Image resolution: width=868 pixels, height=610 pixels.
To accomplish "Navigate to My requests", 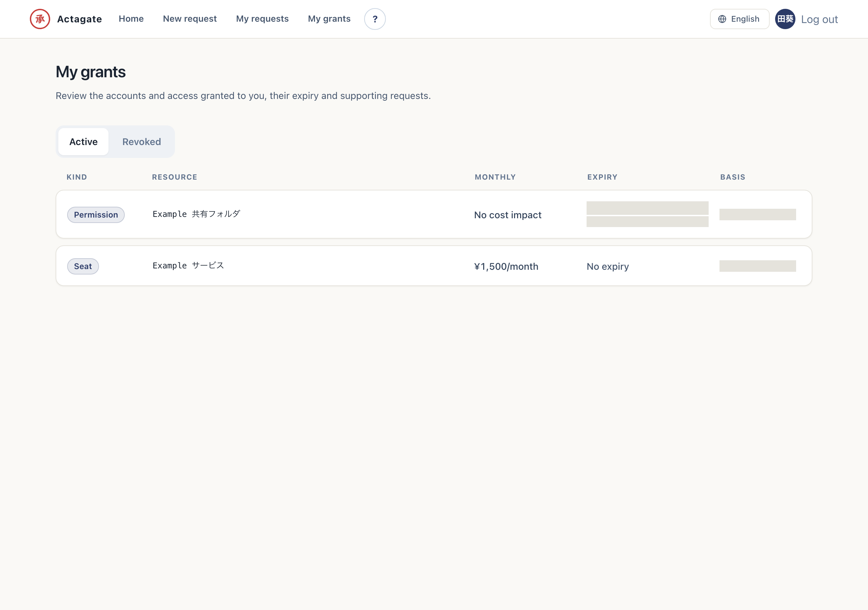I will 262,19.
